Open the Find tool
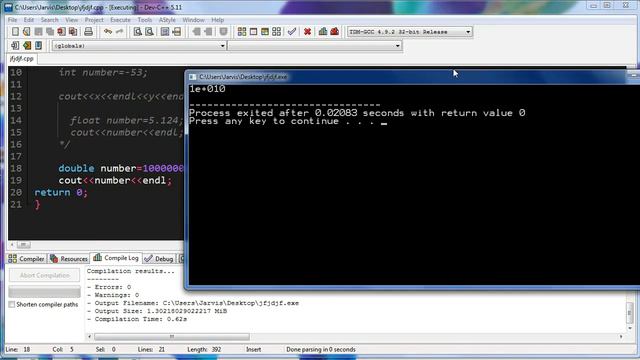Image resolution: width=640 pixels, height=360 pixels. (x=138, y=32)
